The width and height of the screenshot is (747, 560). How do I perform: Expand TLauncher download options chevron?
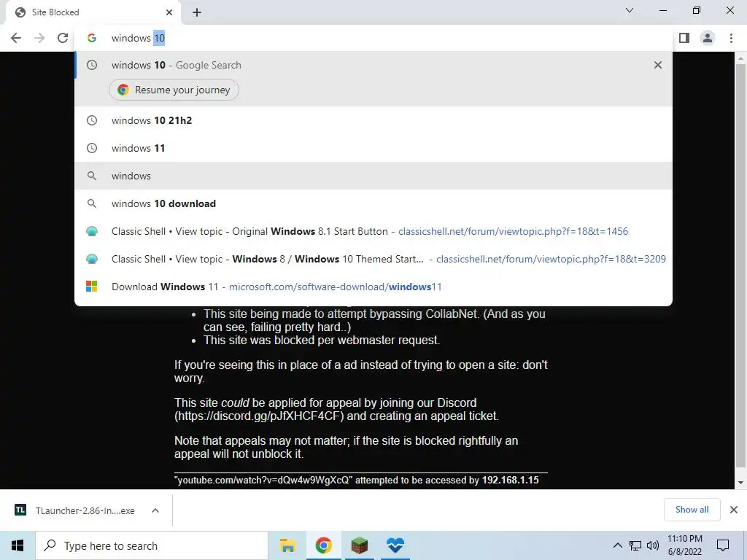click(155, 510)
